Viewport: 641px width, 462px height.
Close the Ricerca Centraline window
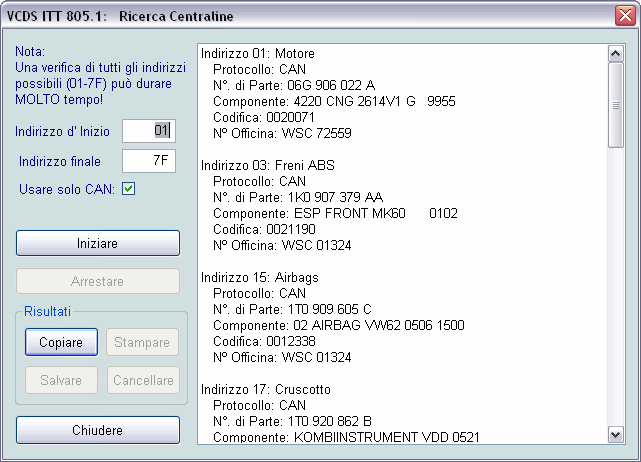tap(625, 16)
